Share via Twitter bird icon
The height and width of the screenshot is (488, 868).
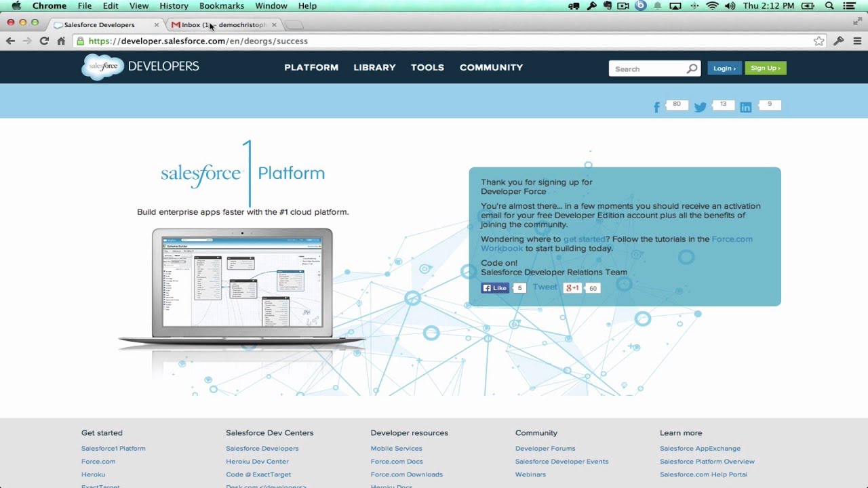tap(701, 107)
